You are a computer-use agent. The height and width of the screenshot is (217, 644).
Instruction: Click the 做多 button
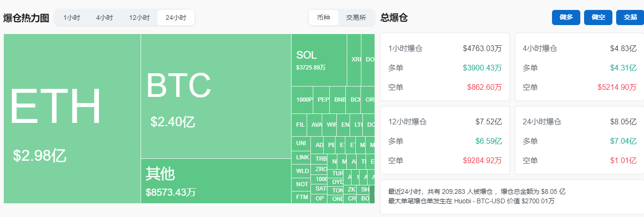[566, 17]
